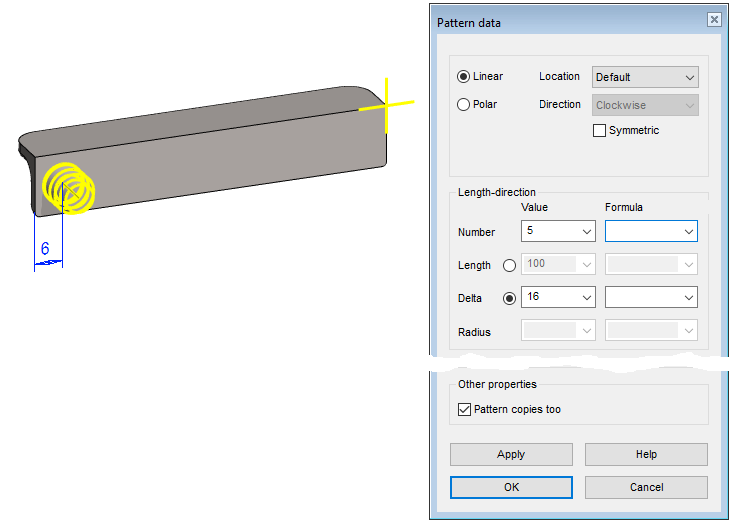Open the Location dropdown set to Default
The width and height of the screenshot is (730, 522).
click(x=645, y=77)
